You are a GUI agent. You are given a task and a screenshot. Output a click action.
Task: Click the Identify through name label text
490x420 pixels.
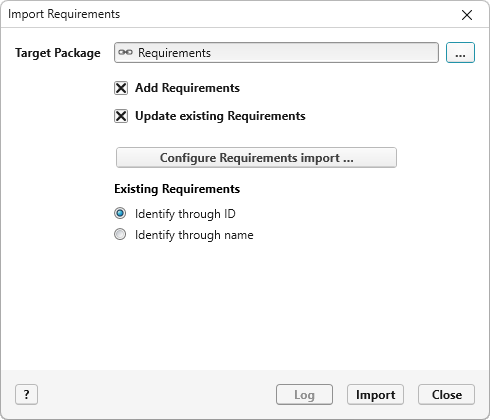[x=194, y=235]
